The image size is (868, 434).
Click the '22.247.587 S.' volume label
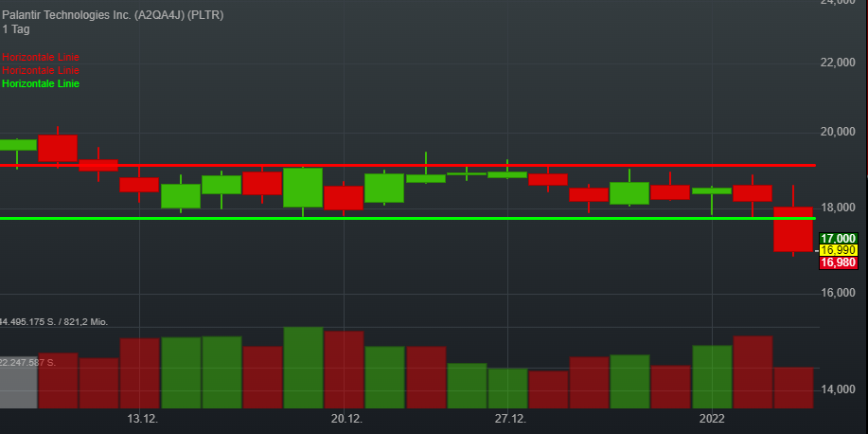[x=27, y=363]
